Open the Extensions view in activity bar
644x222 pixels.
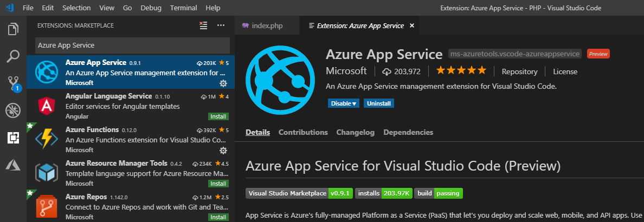point(13,138)
